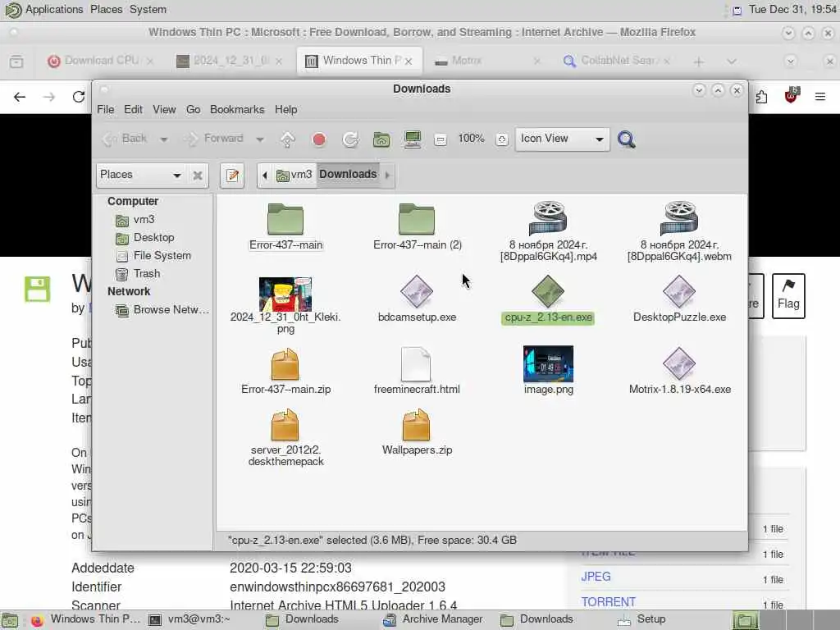Open the View menu

click(164, 109)
